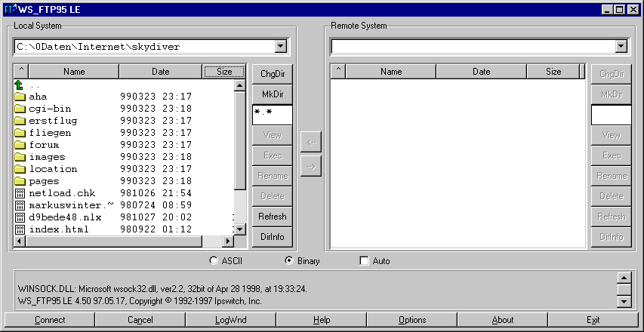The width and height of the screenshot is (644, 332).
Task: Click the parent directory up-arrow icon
Action: (20, 85)
